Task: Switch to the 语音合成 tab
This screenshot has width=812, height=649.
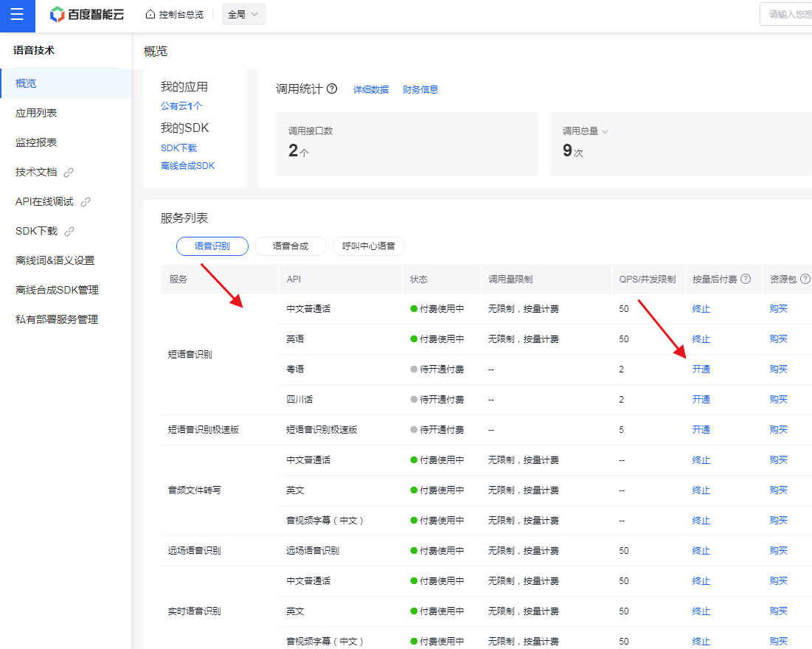Action: click(291, 246)
